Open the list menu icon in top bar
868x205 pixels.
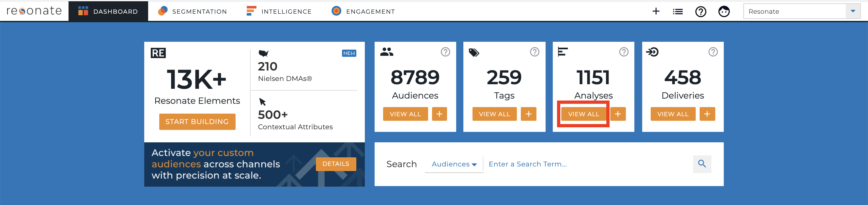point(678,11)
